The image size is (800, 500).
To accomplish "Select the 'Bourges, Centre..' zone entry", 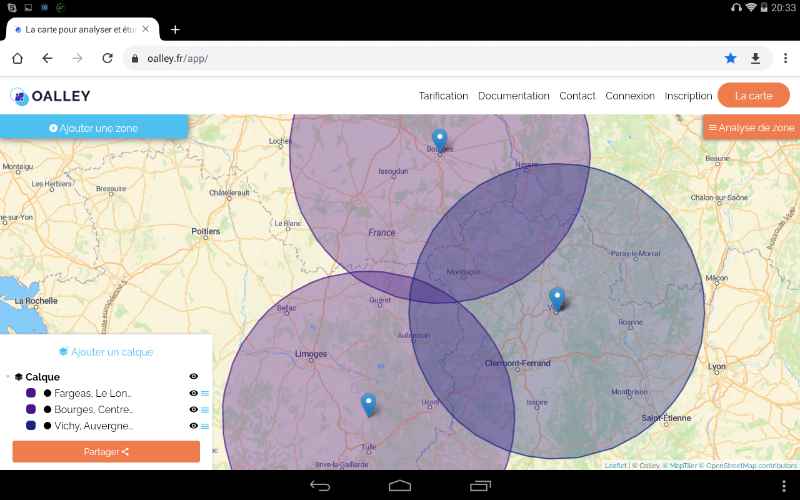I will coord(93,410).
